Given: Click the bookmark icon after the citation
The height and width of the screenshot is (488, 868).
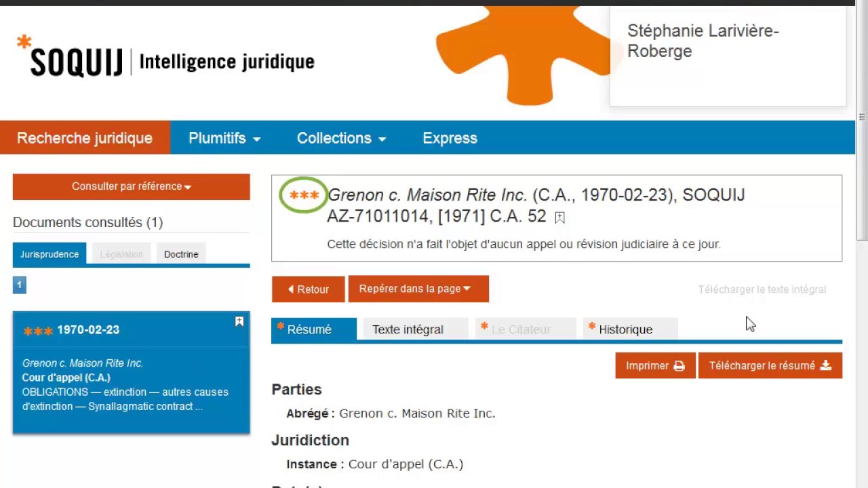Looking at the screenshot, I should coord(559,218).
